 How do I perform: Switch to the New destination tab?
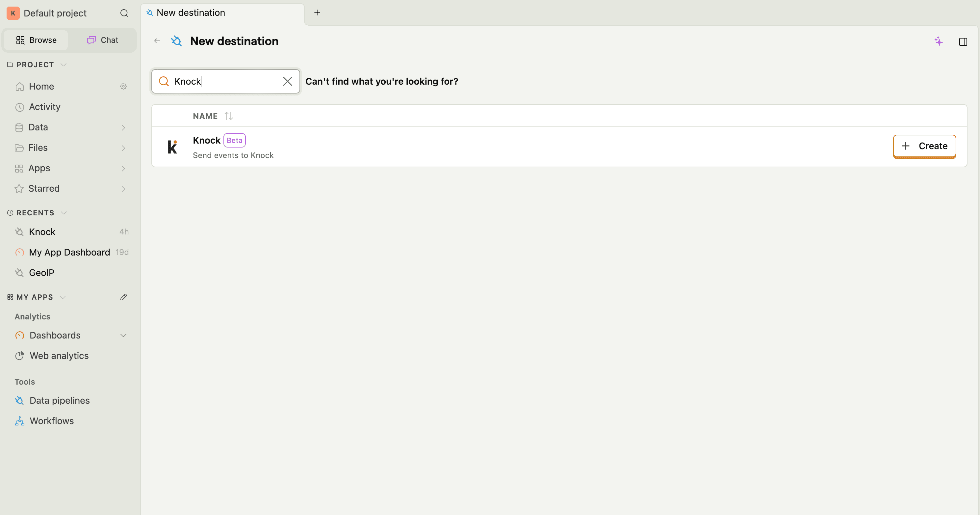(x=190, y=13)
